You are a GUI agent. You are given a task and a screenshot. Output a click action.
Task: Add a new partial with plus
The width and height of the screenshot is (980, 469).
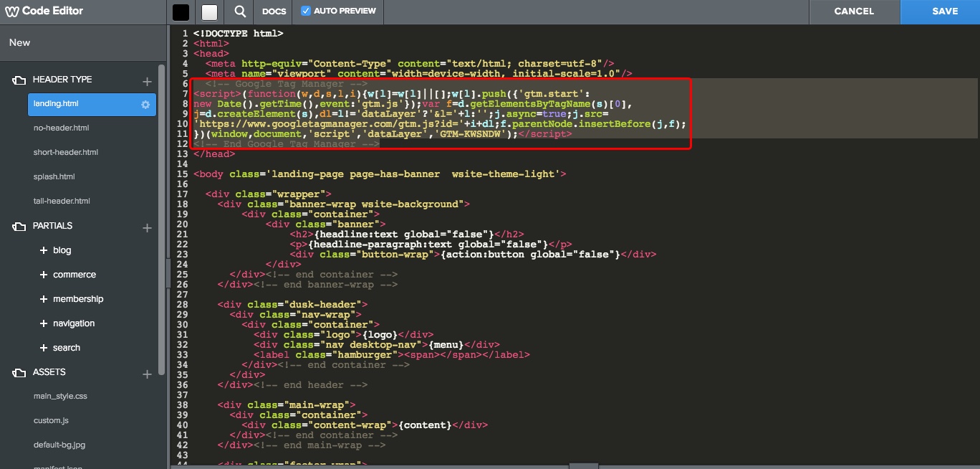pyautogui.click(x=147, y=228)
